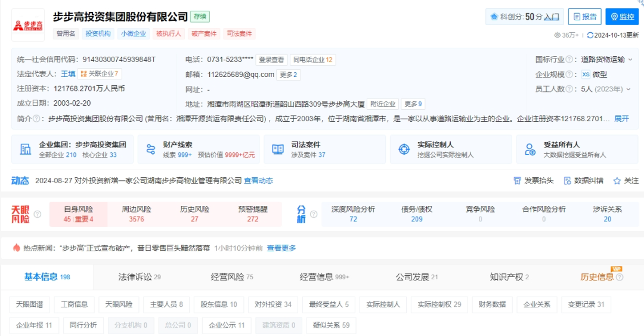Show 更多 2 email addresses
The image size is (644, 336).
[289, 75]
